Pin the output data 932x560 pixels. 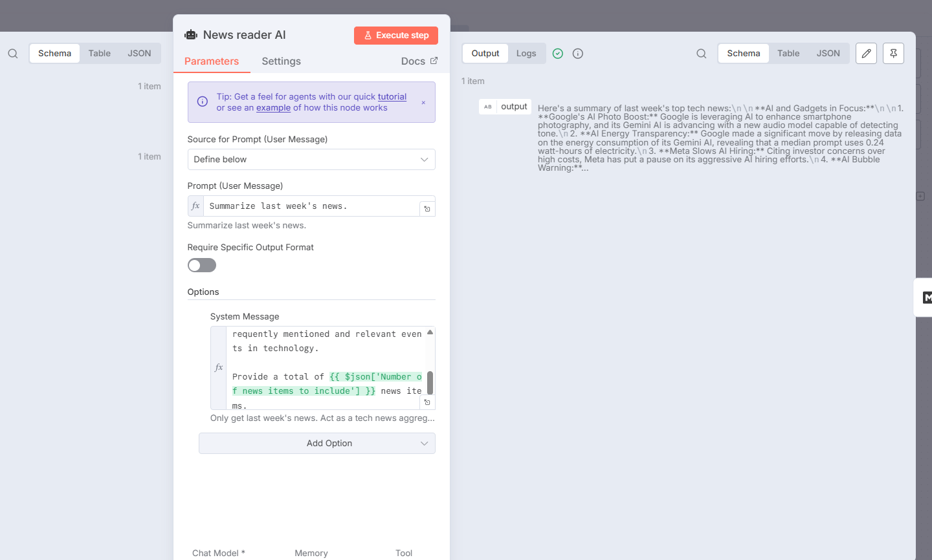point(893,54)
